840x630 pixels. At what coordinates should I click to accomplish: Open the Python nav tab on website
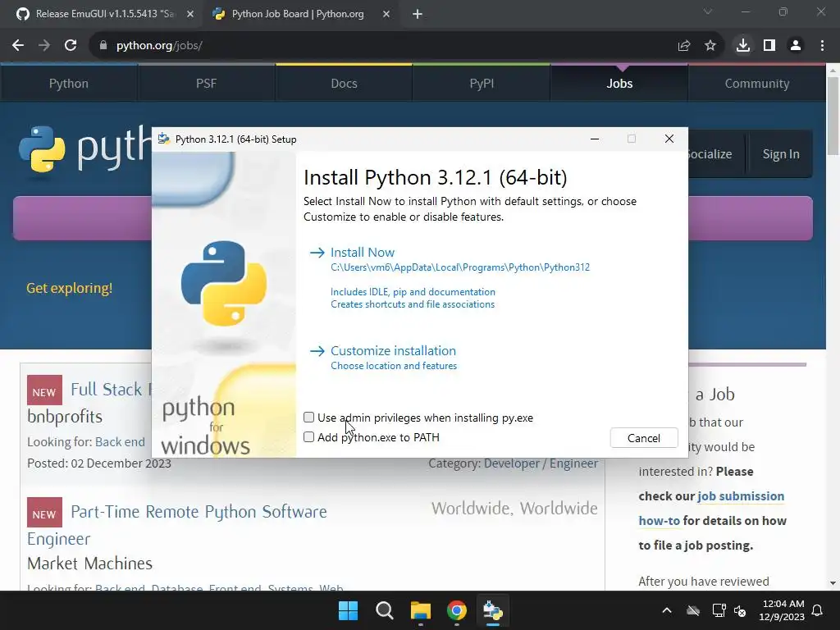(x=69, y=84)
